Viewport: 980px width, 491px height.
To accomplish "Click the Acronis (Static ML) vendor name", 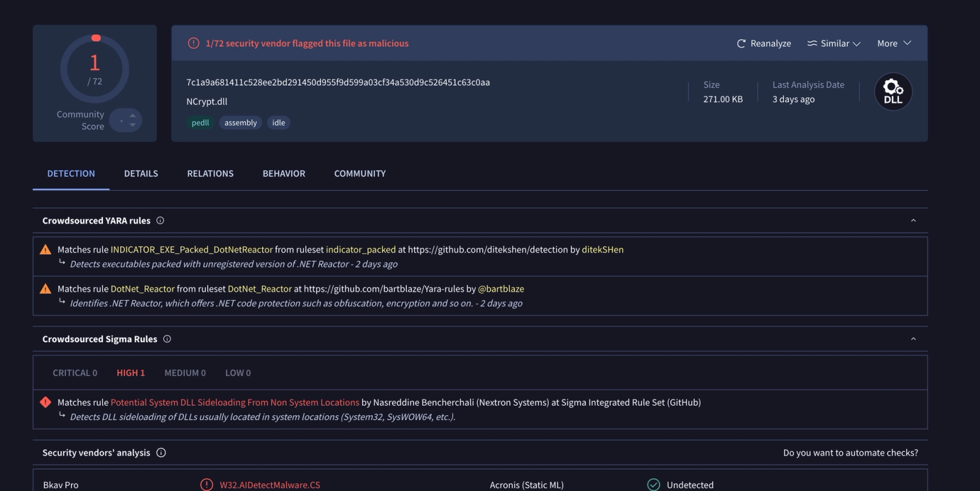I will 527,485.
